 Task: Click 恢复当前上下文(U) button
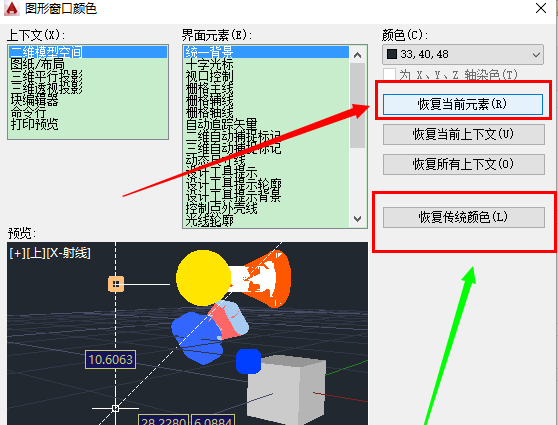click(x=463, y=134)
